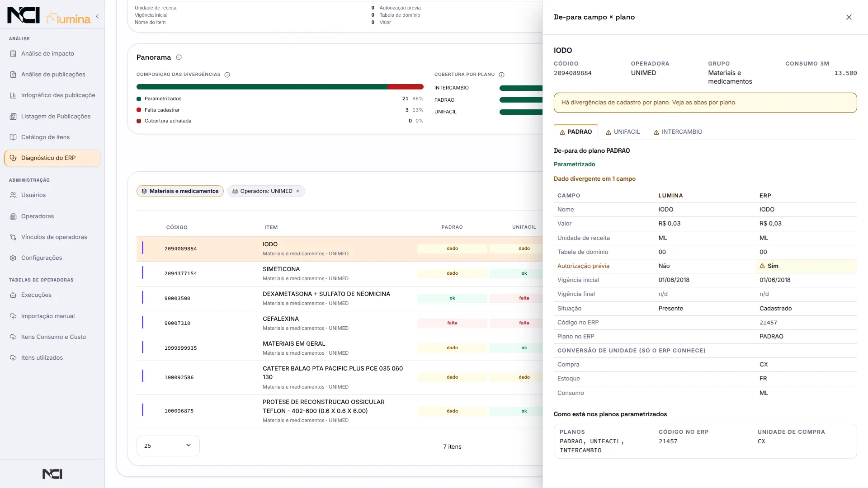
Task: Open Catálogo de itens book icon
Action: (13, 137)
